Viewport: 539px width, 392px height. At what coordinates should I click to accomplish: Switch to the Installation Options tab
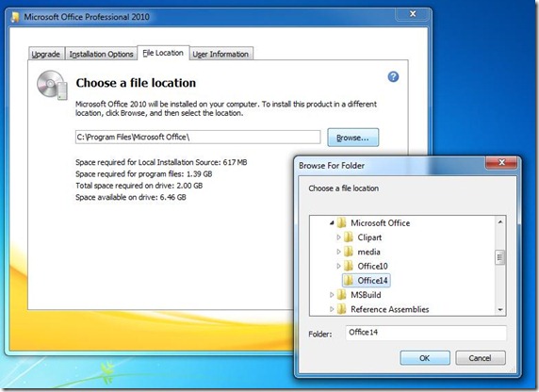[101, 54]
